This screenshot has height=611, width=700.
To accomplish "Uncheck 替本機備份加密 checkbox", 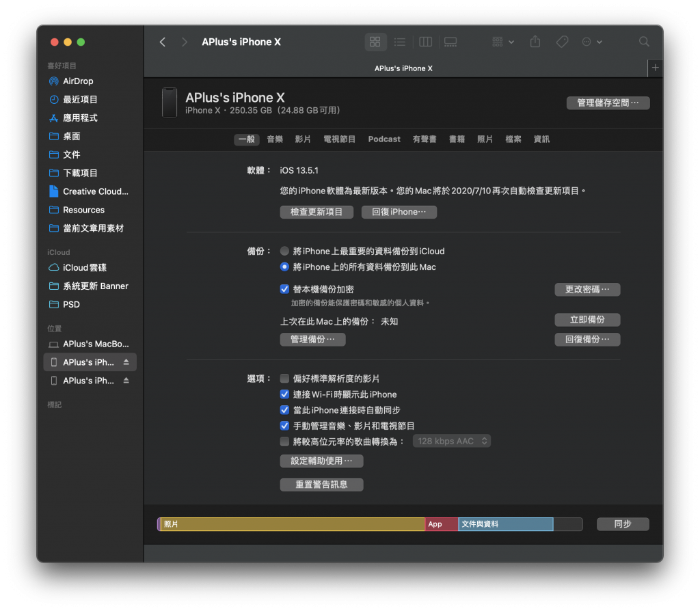I will coord(285,290).
